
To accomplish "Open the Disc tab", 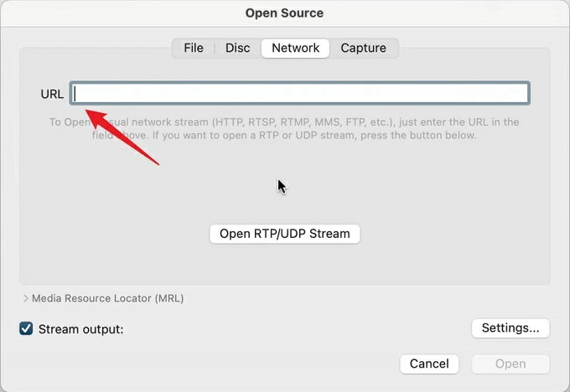I will pyautogui.click(x=238, y=48).
